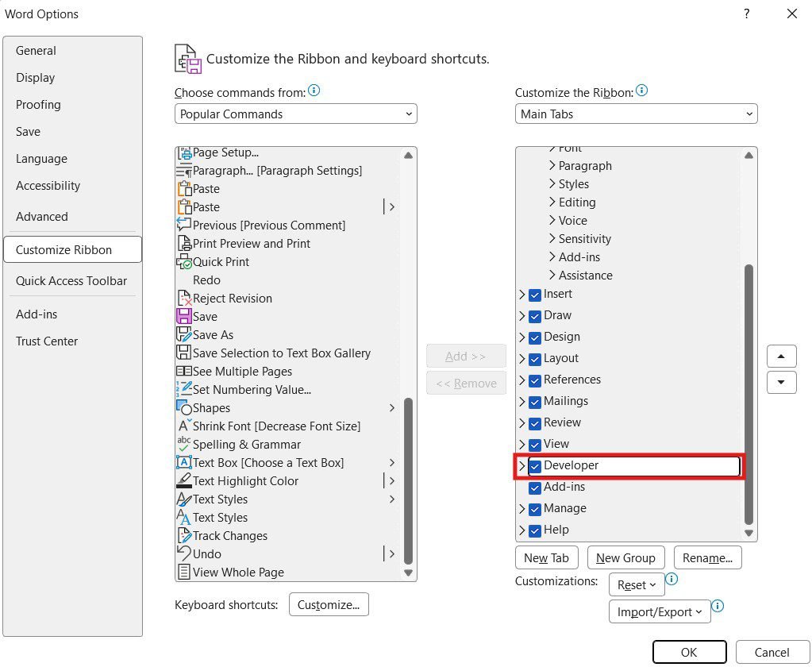
Task: Click the Undo command icon
Action: (184, 554)
